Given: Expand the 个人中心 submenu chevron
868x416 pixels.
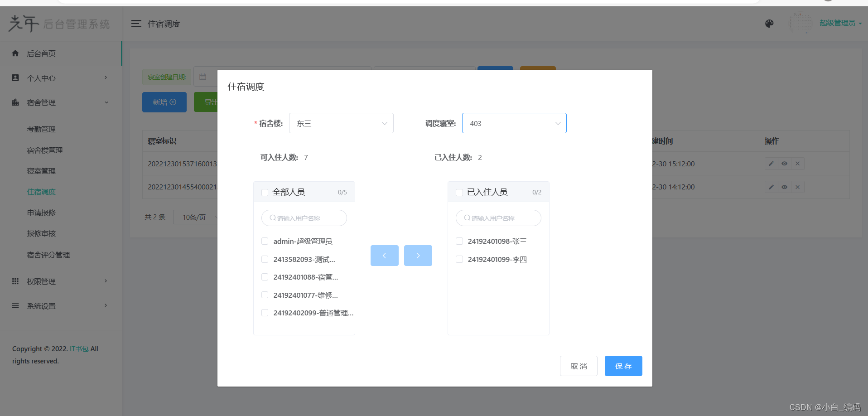Looking at the screenshot, I should point(106,77).
